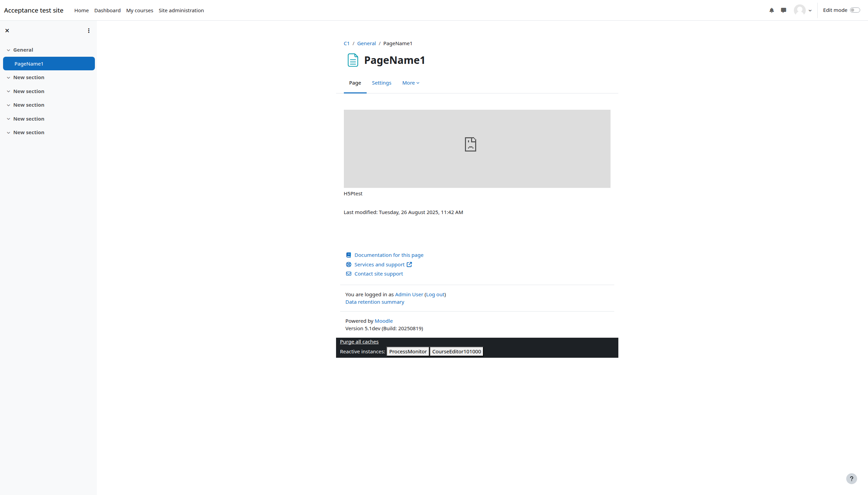Toggle Edit mode switch on
The image size is (868, 495).
(855, 10)
